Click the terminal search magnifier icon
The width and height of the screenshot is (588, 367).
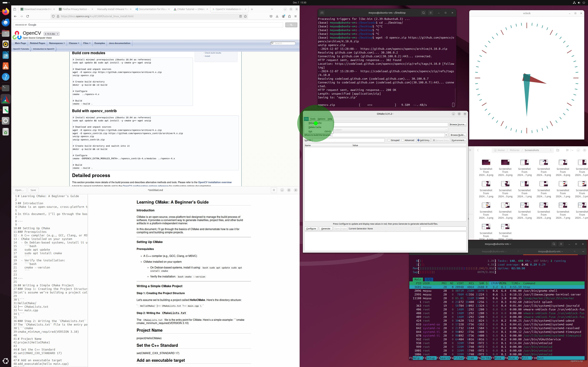click(423, 13)
